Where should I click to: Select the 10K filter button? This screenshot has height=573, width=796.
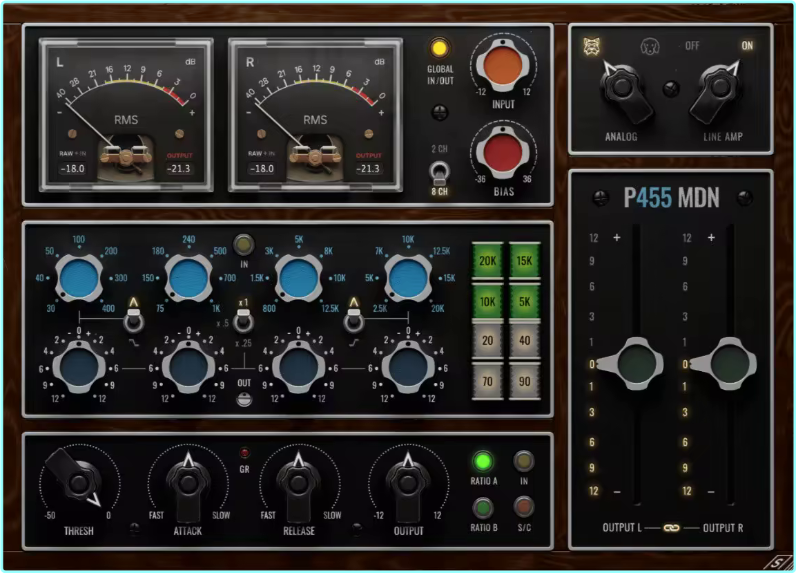487,301
